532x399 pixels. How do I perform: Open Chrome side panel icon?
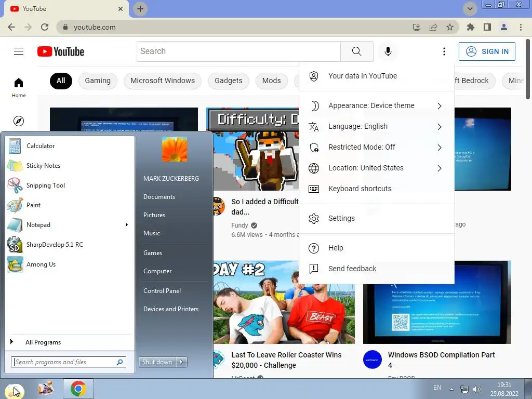[487, 27]
